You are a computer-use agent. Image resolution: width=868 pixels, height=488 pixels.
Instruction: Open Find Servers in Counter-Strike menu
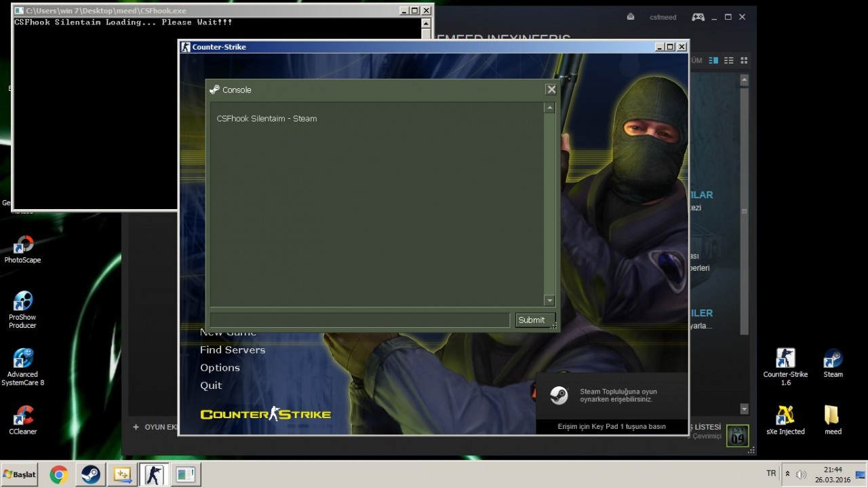point(233,350)
